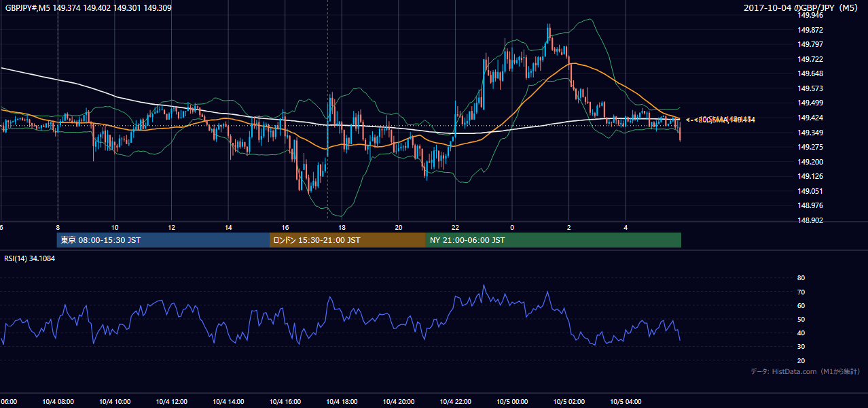Click the 149.872 price axis label
Screen dimensions: 868x408
pyautogui.click(x=810, y=30)
